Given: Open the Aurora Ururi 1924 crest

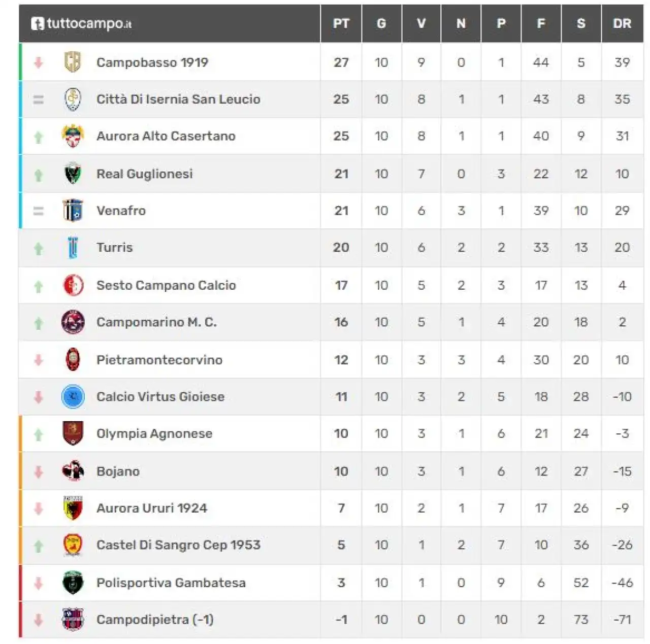Looking at the screenshot, I should point(73,508).
